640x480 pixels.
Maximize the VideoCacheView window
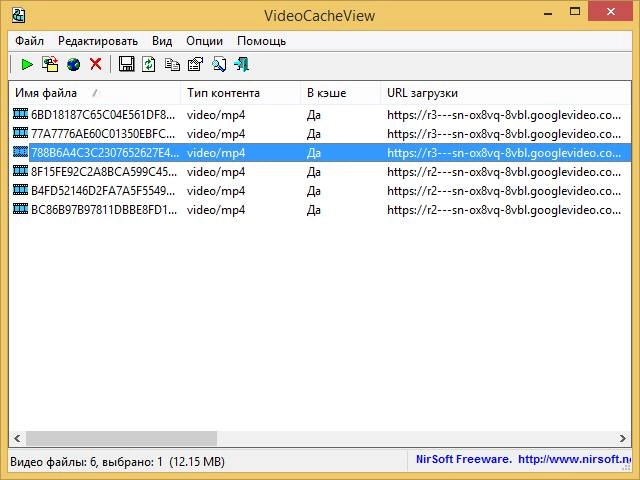pos(575,12)
